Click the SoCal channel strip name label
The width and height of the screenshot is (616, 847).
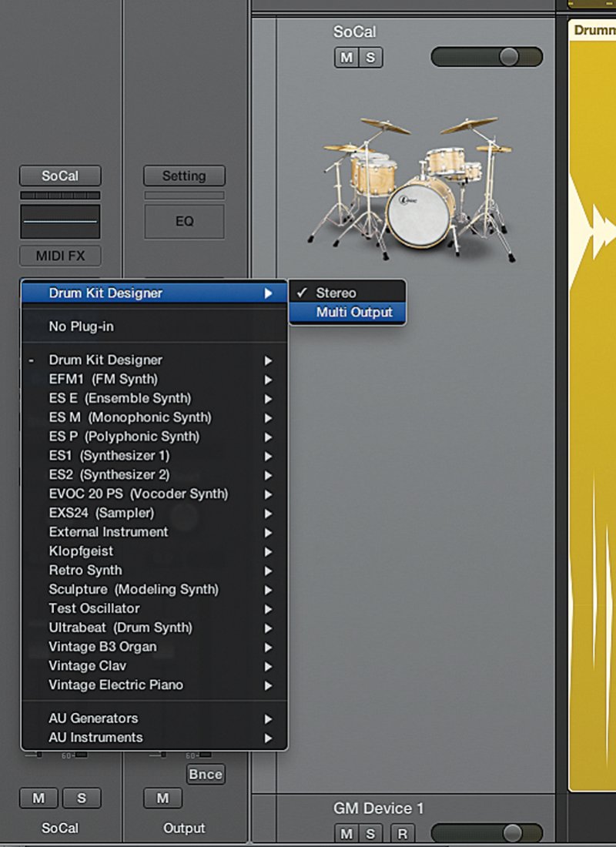[60, 828]
